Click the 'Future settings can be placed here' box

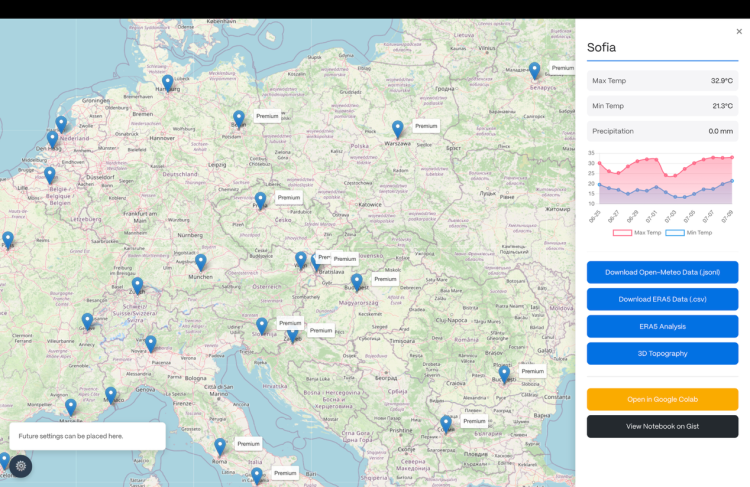click(x=88, y=436)
